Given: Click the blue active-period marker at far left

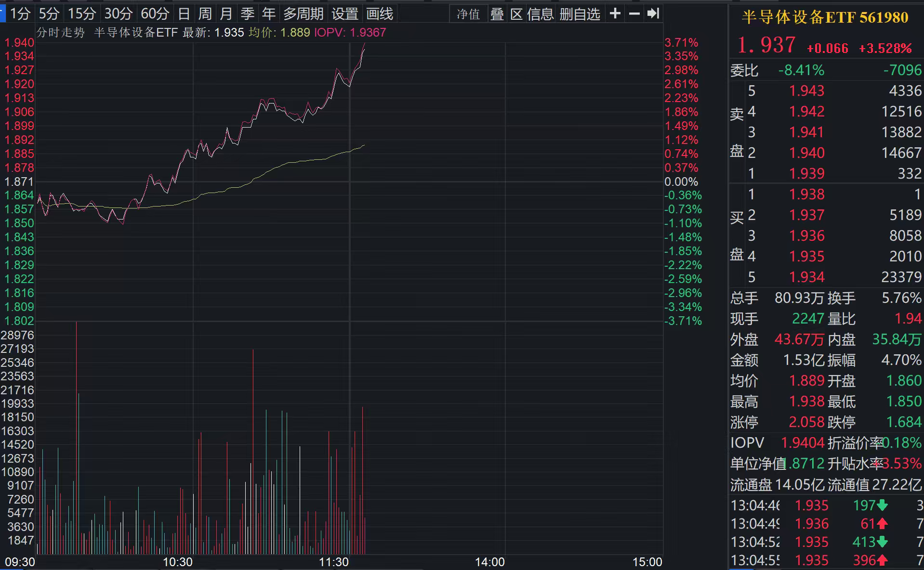Looking at the screenshot, I should [x=3, y=13].
